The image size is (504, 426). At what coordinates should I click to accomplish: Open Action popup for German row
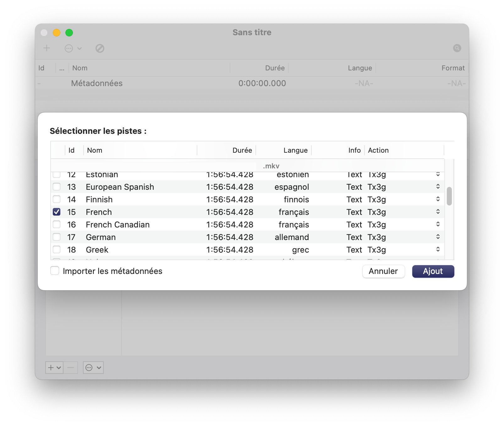pos(438,237)
